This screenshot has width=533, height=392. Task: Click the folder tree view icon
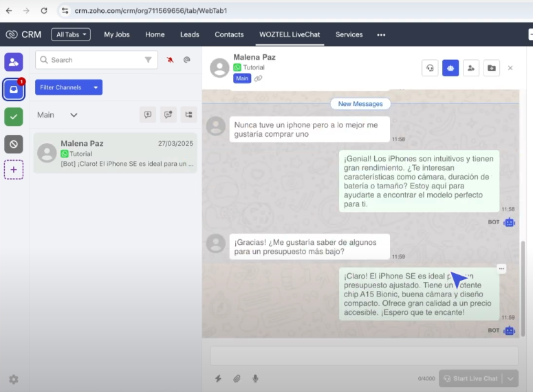(188, 115)
